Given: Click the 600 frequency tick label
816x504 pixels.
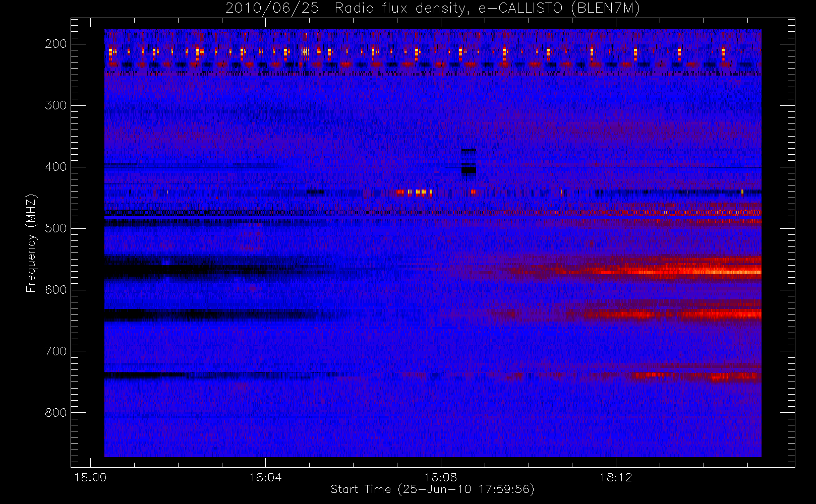Looking at the screenshot, I should pyautogui.click(x=56, y=290).
